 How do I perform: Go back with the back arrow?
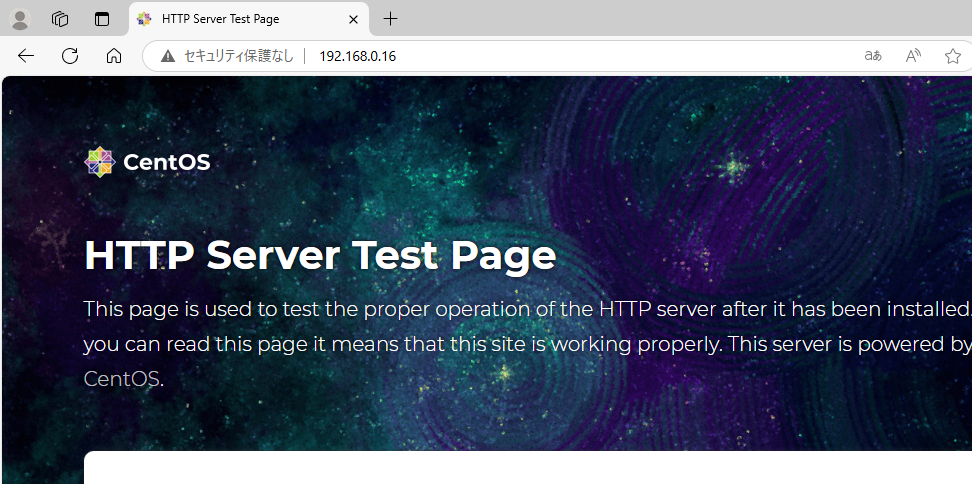[x=25, y=56]
